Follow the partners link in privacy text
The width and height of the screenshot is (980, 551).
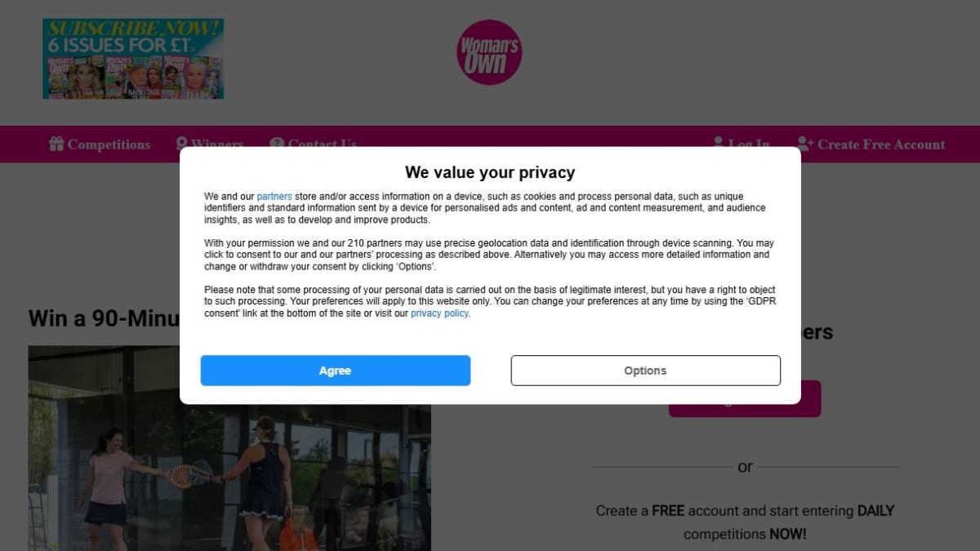tap(274, 197)
